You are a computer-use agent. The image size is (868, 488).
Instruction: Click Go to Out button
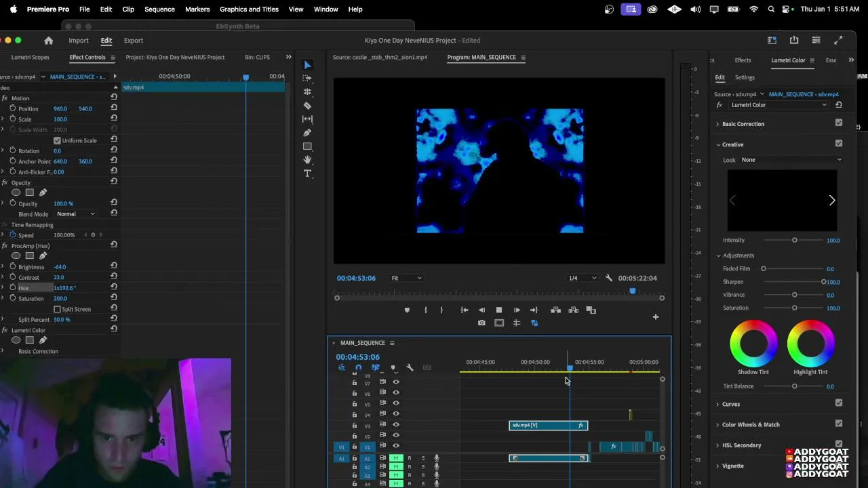(534, 310)
